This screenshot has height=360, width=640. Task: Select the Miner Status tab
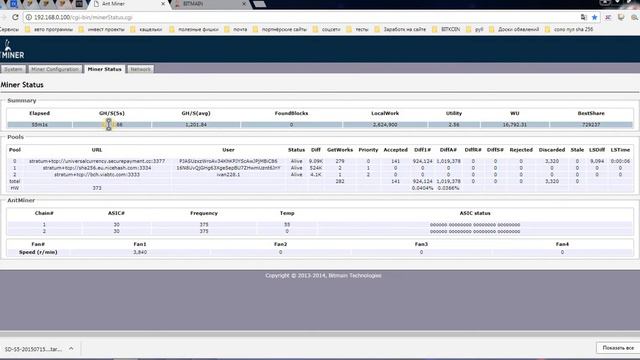tap(104, 69)
